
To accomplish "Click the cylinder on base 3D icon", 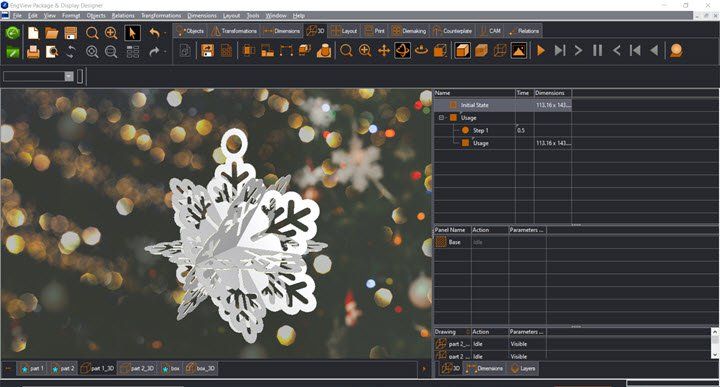I will coord(324,50).
